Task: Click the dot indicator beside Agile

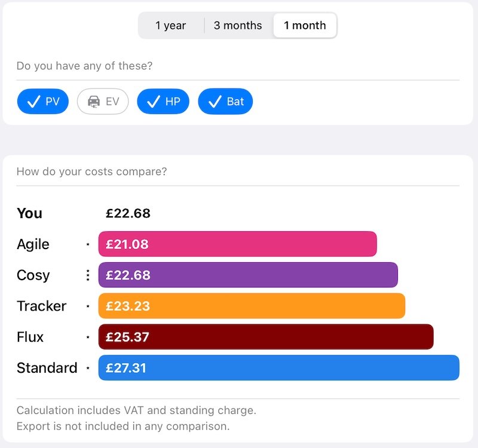Action: (88, 244)
